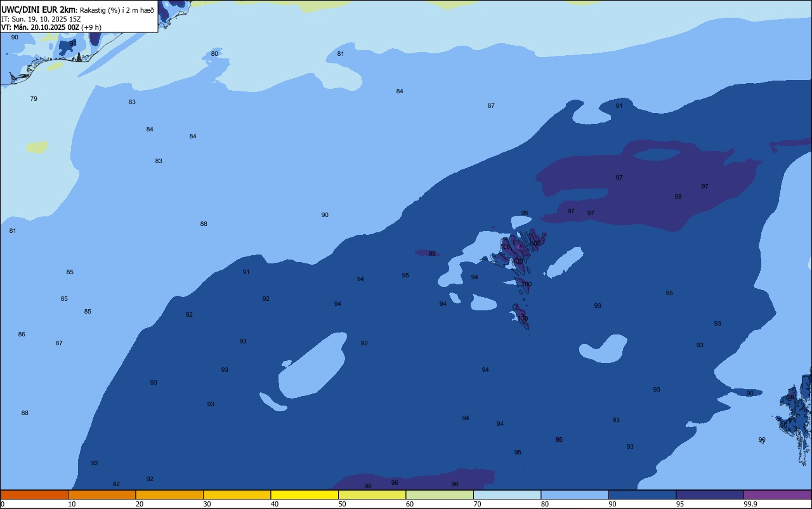The height and width of the screenshot is (509, 812).
Task: Select the '50' legend tick label
Action: point(342,504)
